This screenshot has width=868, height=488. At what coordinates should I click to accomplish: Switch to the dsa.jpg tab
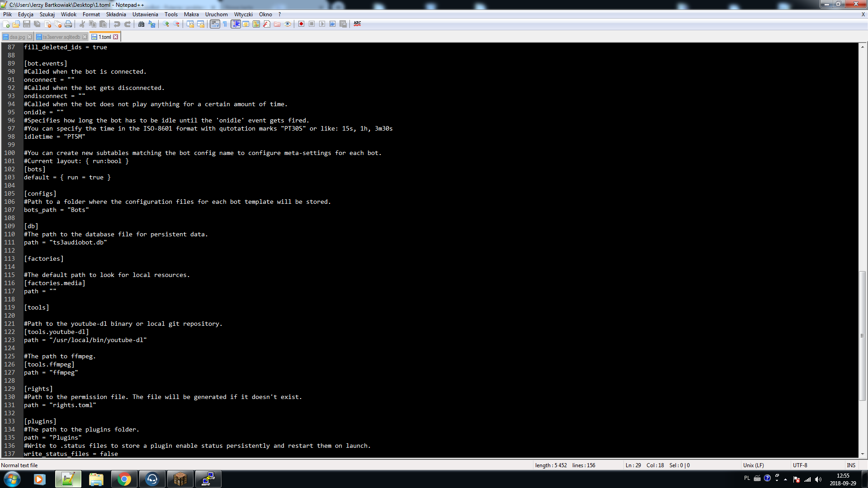pyautogui.click(x=17, y=37)
